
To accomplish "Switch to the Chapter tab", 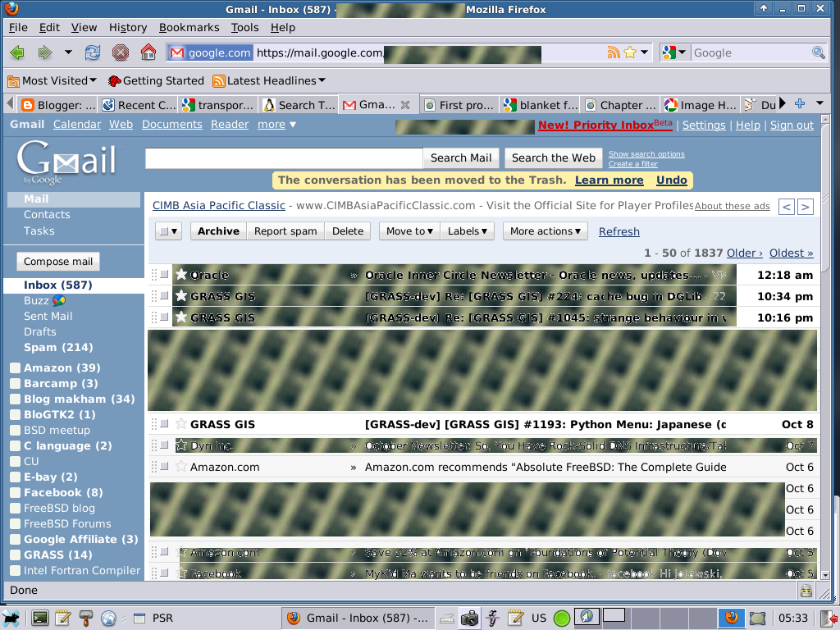I will click(620, 105).
